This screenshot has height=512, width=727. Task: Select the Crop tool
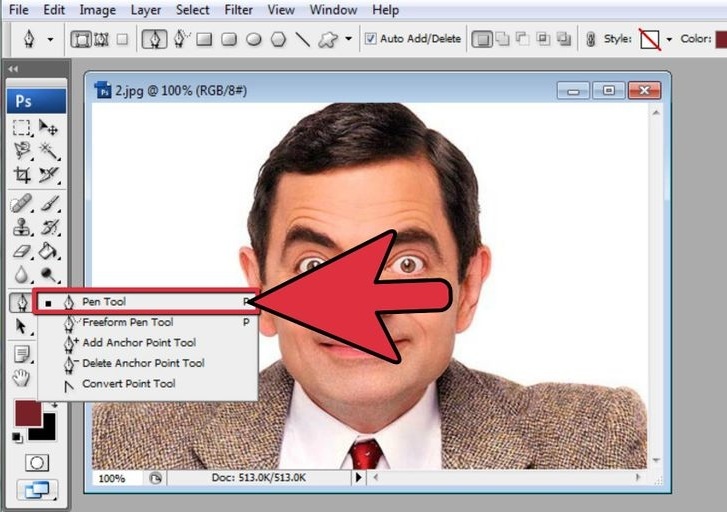(21, 175)
